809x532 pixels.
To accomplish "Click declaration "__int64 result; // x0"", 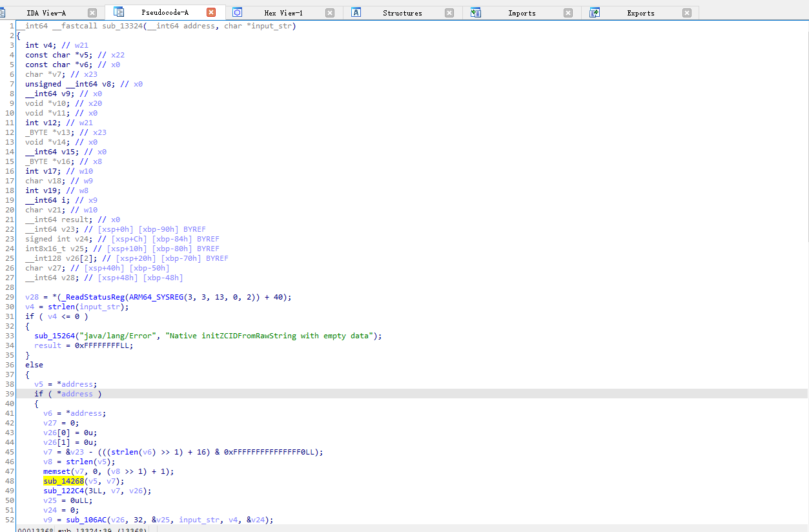I will [x=73, y=220].
